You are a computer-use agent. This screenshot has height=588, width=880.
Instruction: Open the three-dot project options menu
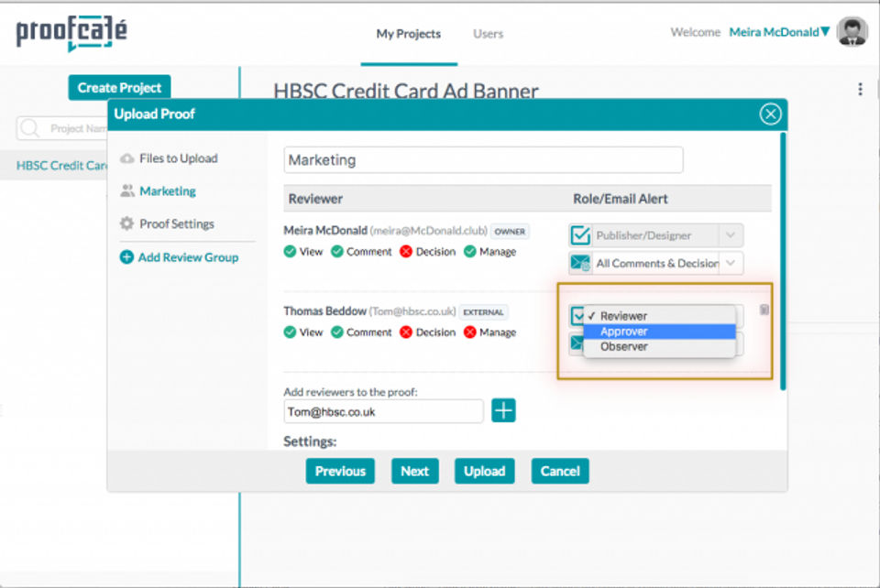pyautogui.click(x=860, y=90)
